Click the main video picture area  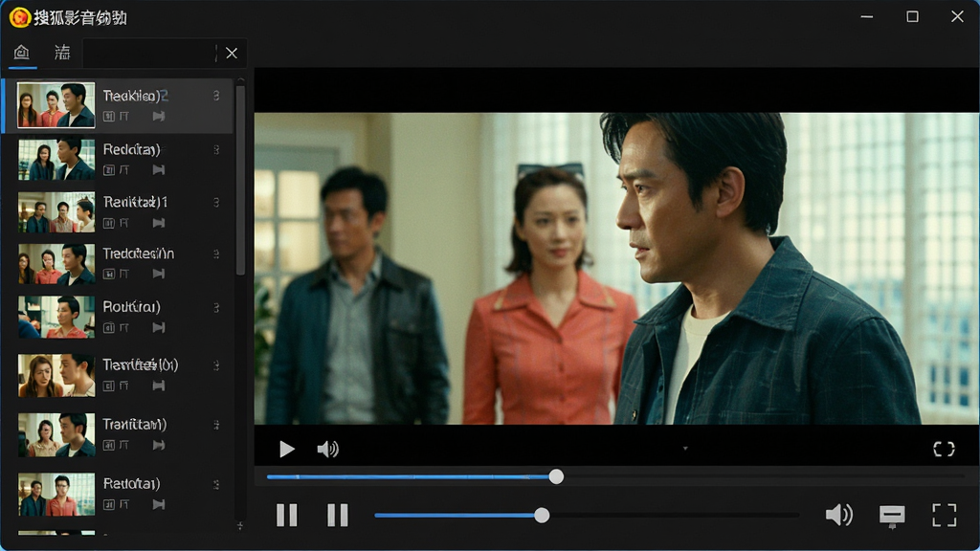[616, 269]
